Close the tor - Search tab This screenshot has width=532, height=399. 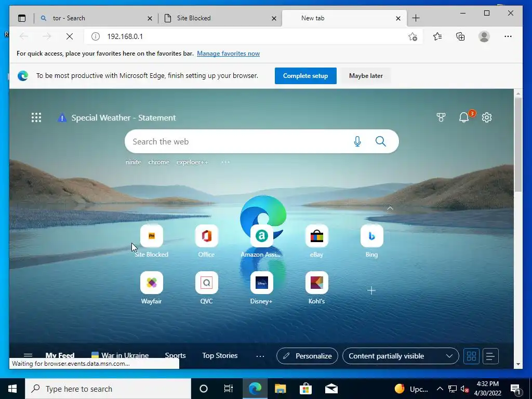click(x=150, y=19)
